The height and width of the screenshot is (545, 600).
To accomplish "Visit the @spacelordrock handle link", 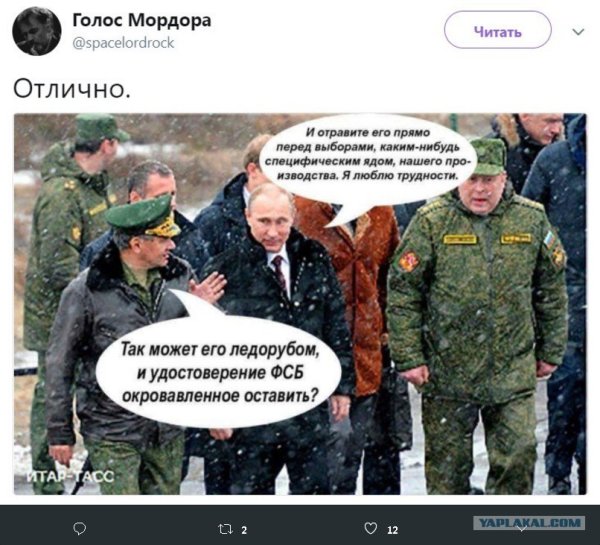I will coord(123,42).
